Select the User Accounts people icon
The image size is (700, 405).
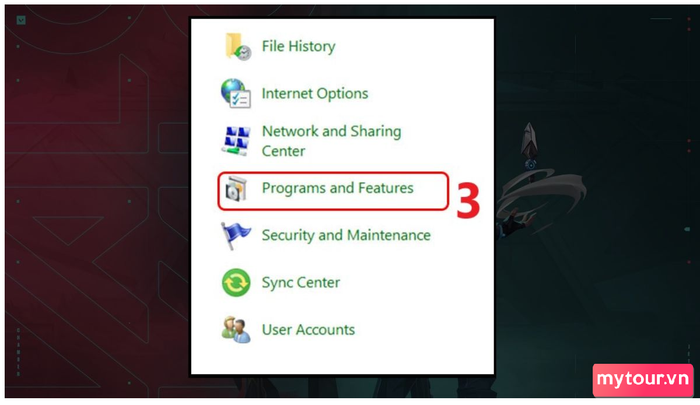pyautogui.click(x=236, y=330)
